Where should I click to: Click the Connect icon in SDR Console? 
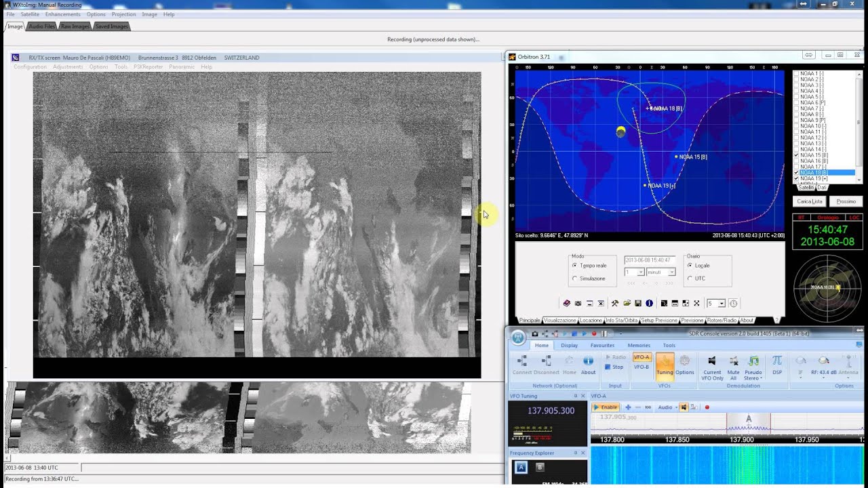522,365
